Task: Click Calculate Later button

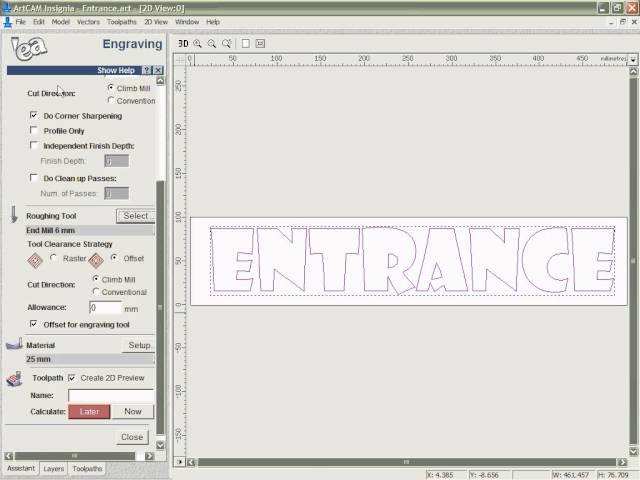Action: coord(89,411)
